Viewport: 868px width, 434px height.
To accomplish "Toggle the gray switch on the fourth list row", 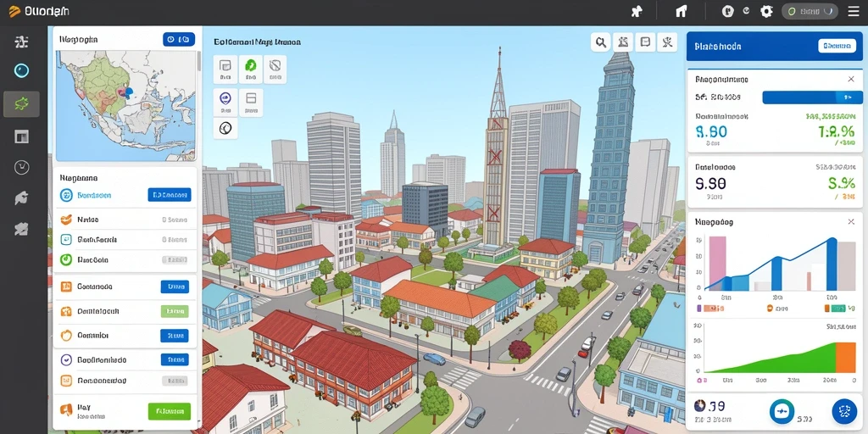I will pyautogui.click(x=175, y=259).
